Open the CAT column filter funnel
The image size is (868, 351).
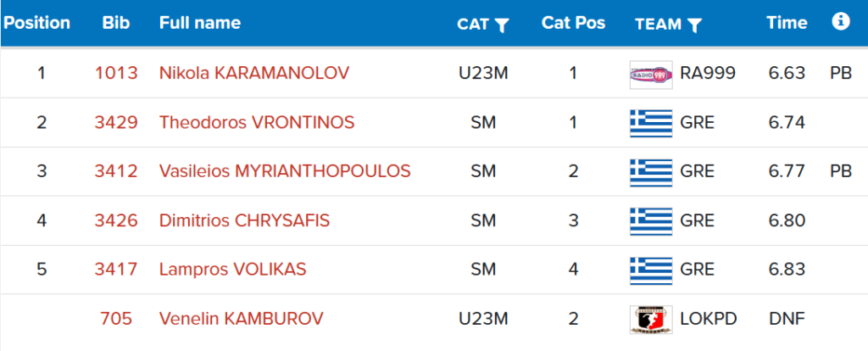pyautogui.click(x=502, y=25)
